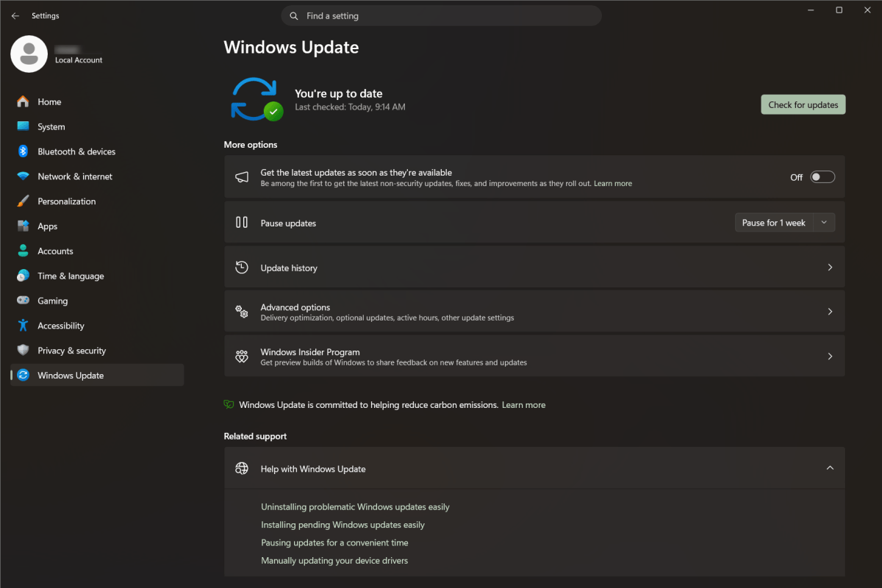Click the More options heading
This screenshot has height=588, width=882.
click(x=251, y=145)
